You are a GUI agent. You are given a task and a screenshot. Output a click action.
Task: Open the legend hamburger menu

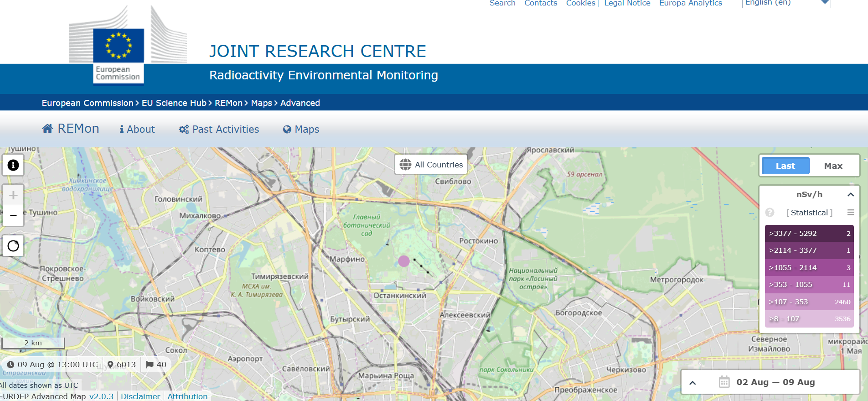tap(851, 213)
